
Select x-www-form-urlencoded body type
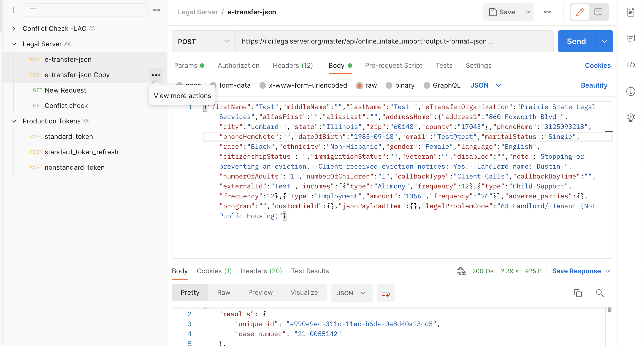(x=303, y=85)
